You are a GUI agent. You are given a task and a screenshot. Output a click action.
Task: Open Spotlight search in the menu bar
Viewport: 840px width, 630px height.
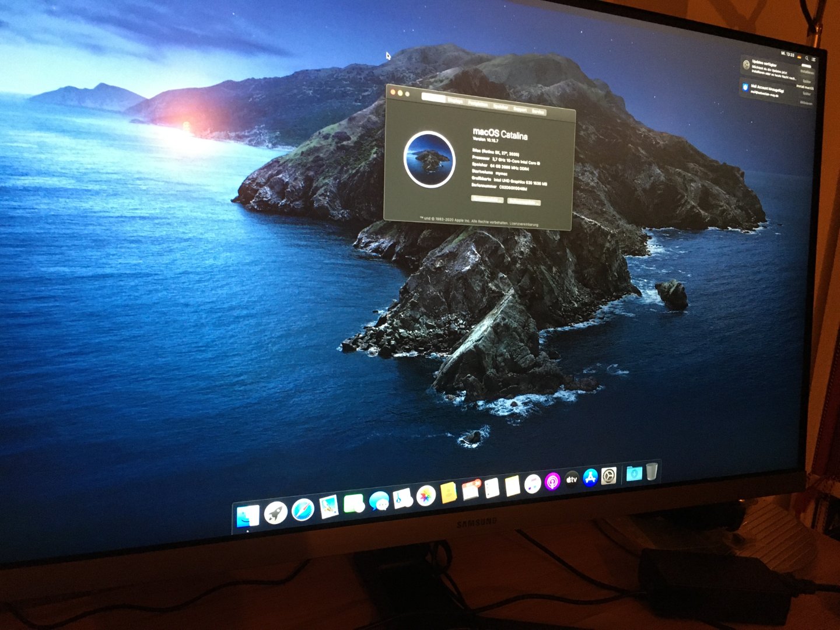tap(807, 58)
